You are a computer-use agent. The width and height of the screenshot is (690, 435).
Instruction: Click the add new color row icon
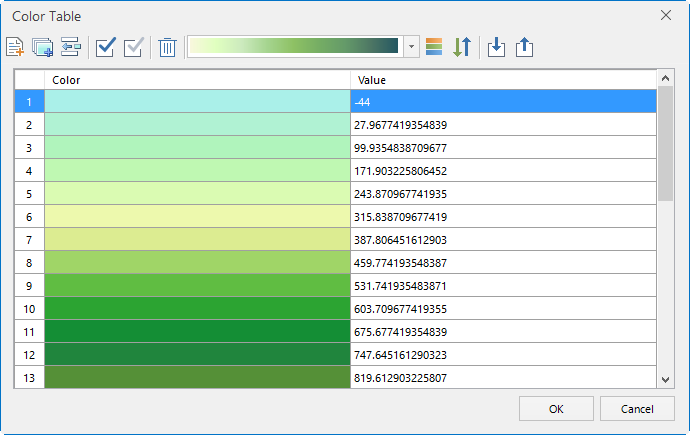coord(15,47)
